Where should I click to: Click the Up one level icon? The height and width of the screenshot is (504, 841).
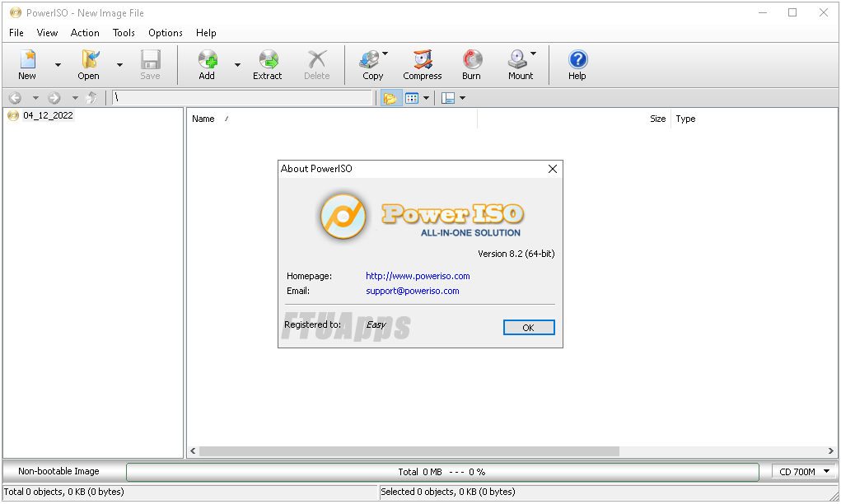(91, 97)
